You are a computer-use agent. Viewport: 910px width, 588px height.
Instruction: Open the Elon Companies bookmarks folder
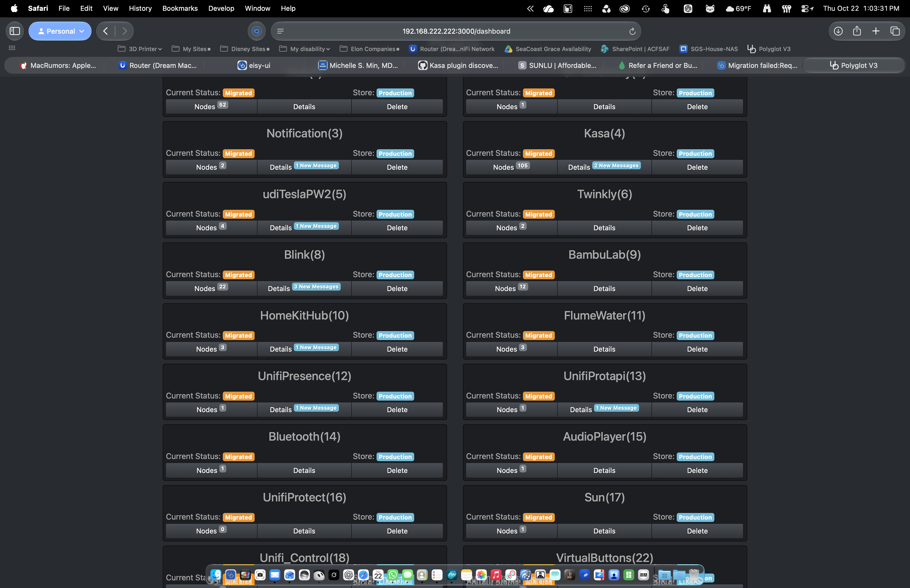point(369,49)
